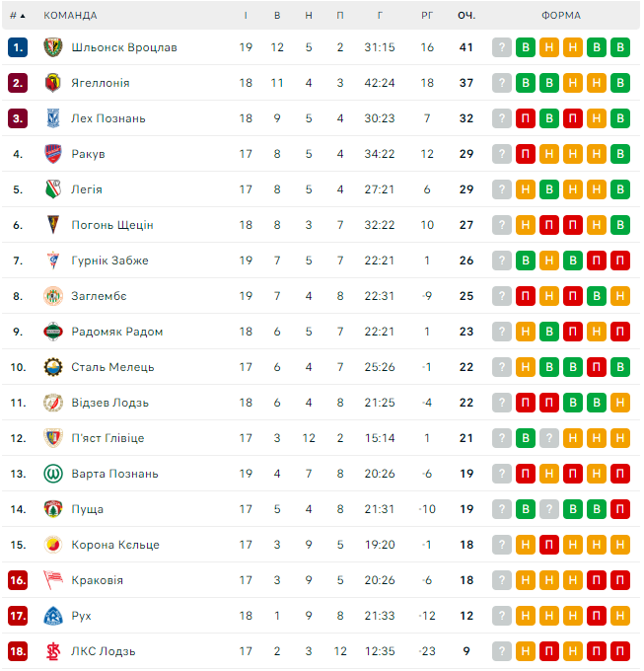Open the Корона Кєльце team link
This screenshot has width=644, height=671.
coord(114,545)
